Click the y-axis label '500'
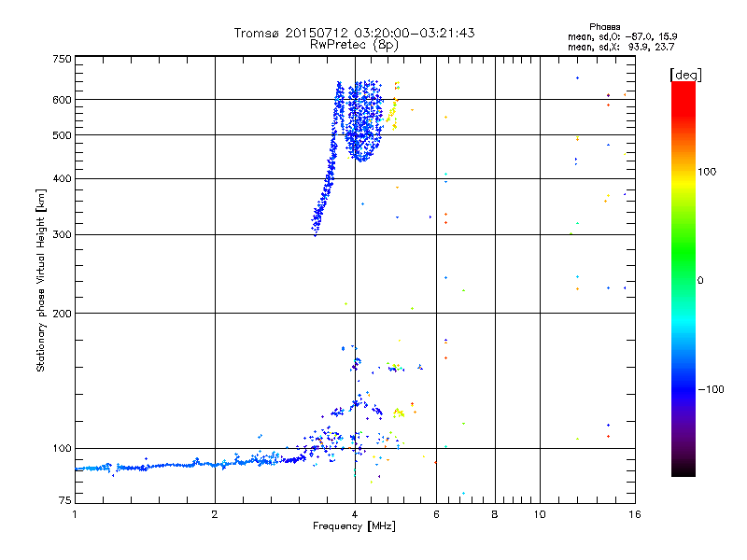The height and width of the screenshot is (560, 747). 62,135
